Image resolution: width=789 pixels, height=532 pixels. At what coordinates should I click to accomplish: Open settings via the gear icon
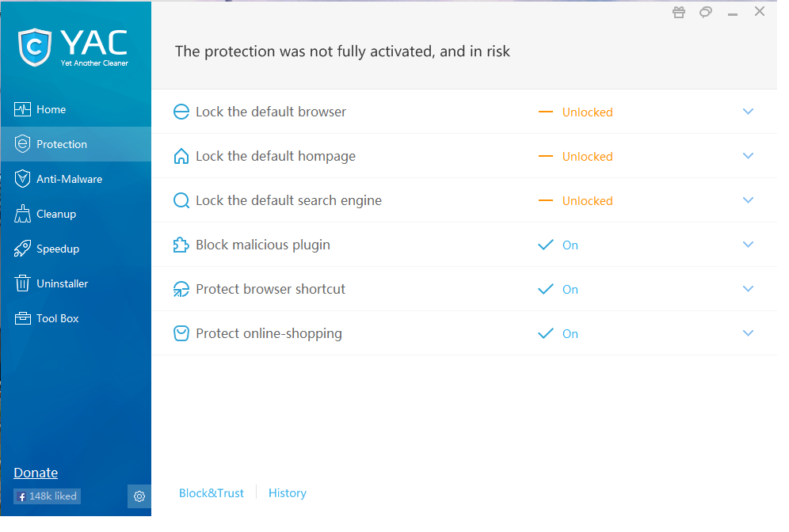[x=139, y=496]
